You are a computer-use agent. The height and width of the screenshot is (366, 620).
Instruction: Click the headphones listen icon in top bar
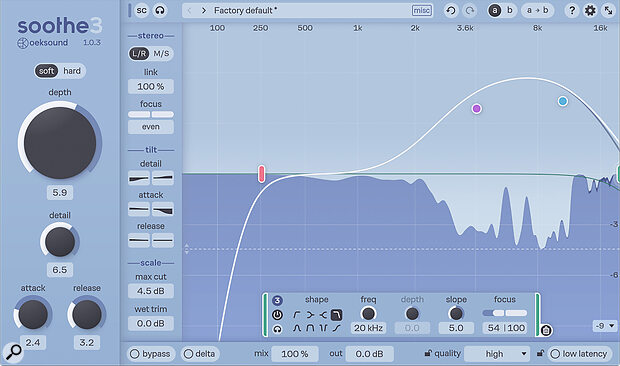[x=160, y=11]
